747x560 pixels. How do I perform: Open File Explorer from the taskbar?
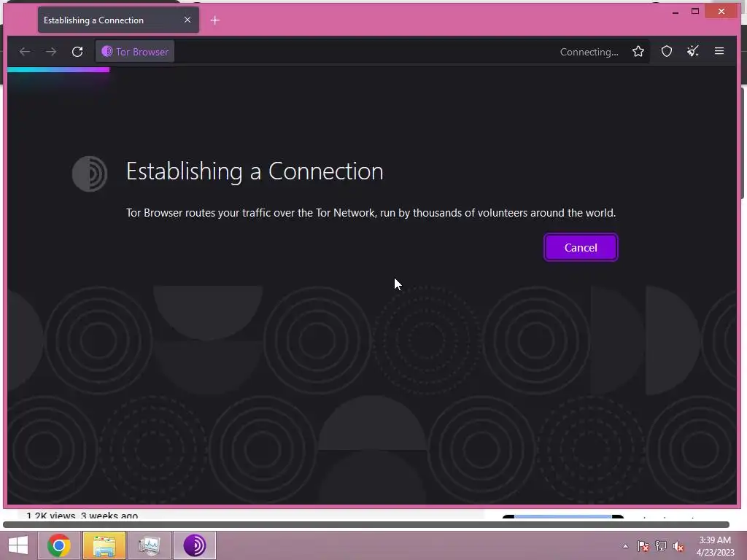click(x=104, y=545)
